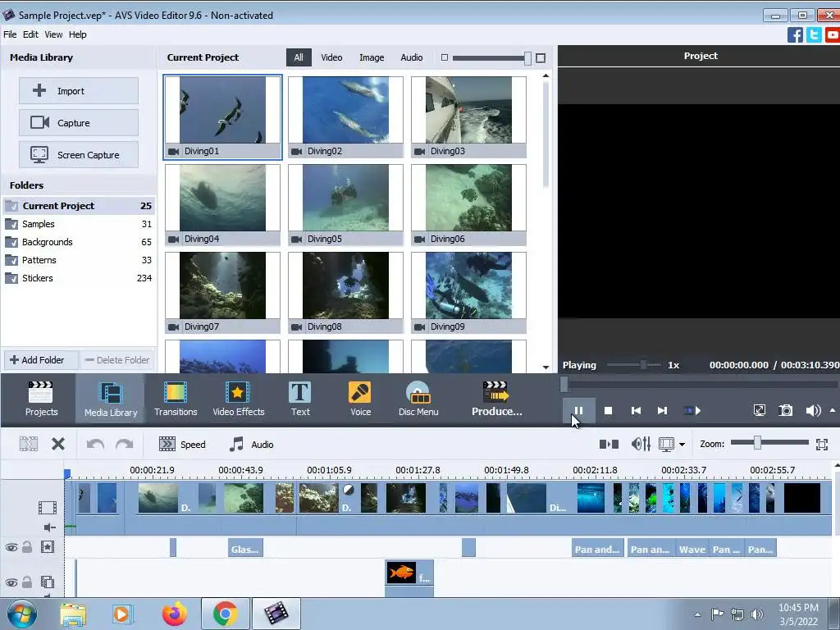Click the Capture button
Screen dimensions: 840x630
pyautogui.click(x=79, y=123)
